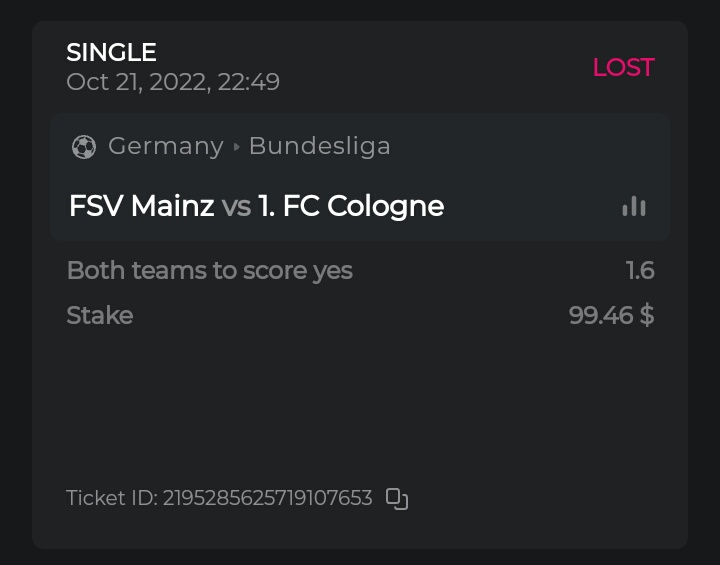Click the LOST status label

pyautogui.click(x=623, y=67)
